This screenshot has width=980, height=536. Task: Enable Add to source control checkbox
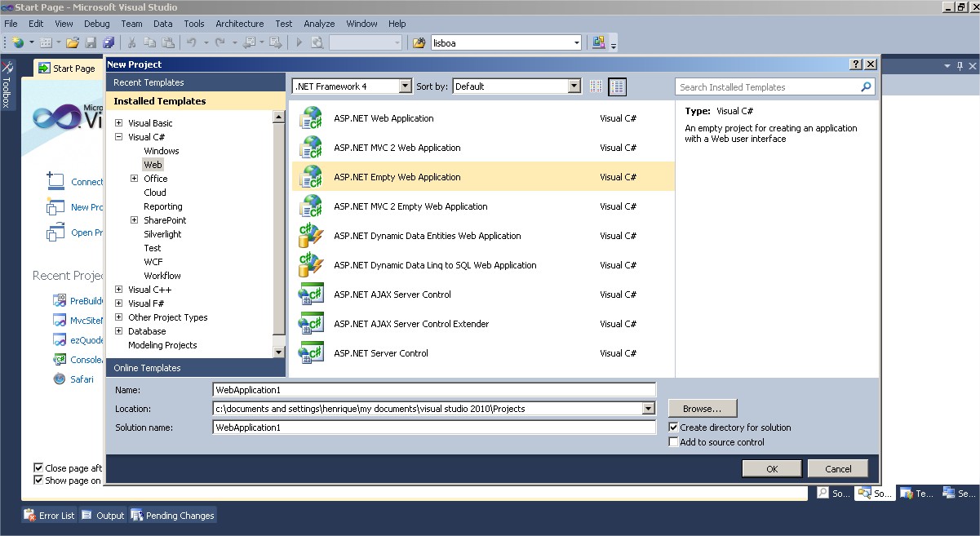click(673, 441)
